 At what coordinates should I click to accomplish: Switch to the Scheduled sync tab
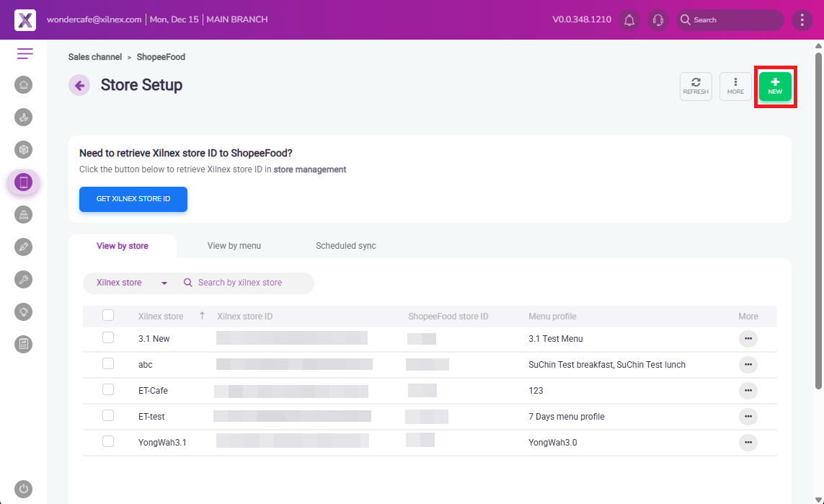coord(346,246)
